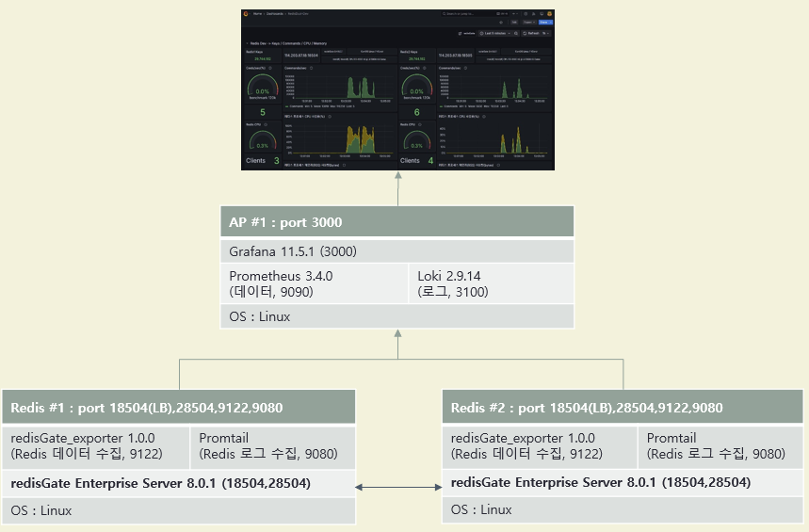Click the AP #1 : port 3000 header
Screen dimensions: 809x532
tap(396, 223)
